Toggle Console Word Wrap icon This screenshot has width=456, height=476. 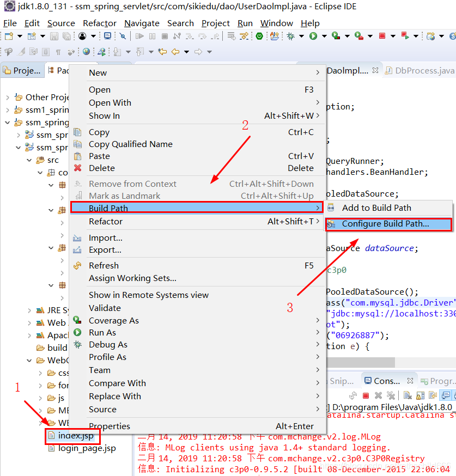[x=433, y=395]
